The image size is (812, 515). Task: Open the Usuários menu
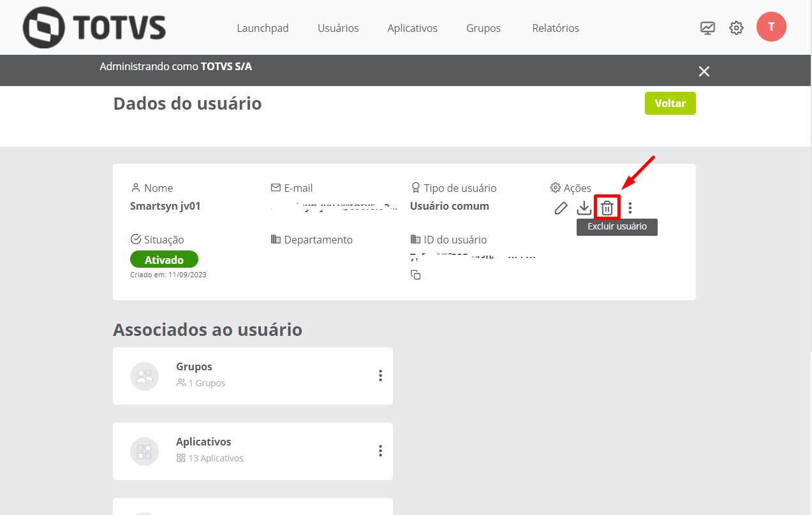338,28
